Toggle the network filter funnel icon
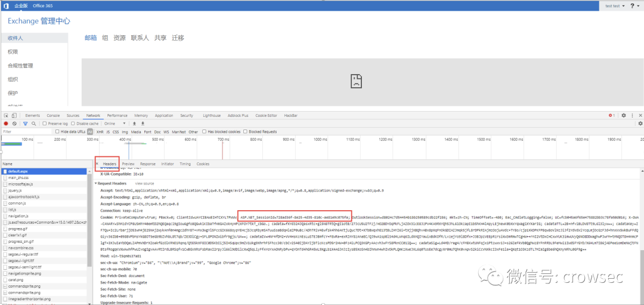The height and width of the screenshot is (305, 644). click(25, 124)
